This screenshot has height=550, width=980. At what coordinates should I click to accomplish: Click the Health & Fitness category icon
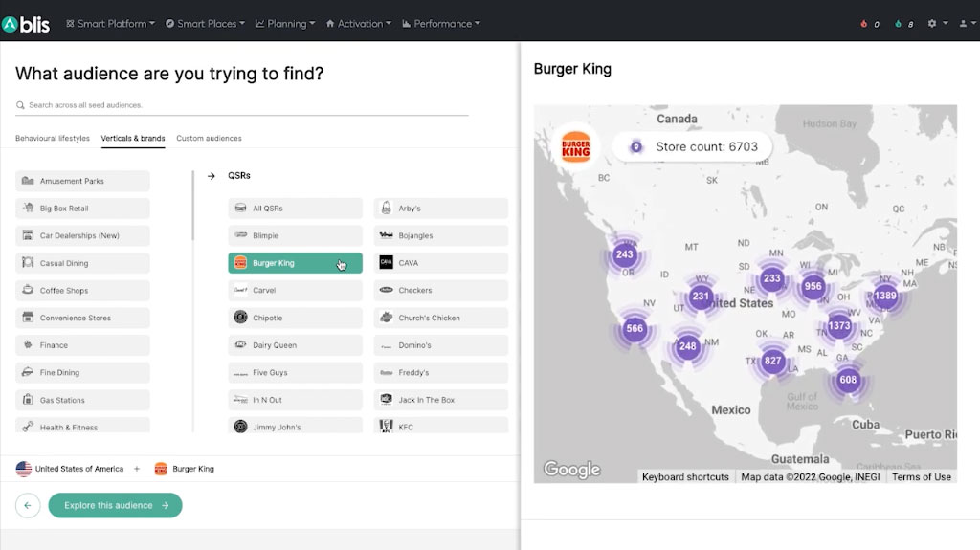[x=28, y=427]
